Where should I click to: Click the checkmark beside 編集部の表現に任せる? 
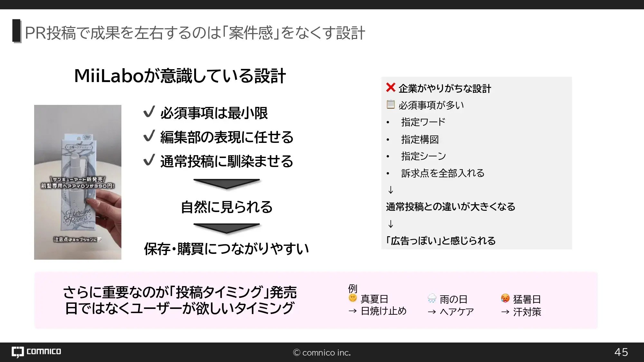(149, 135)
